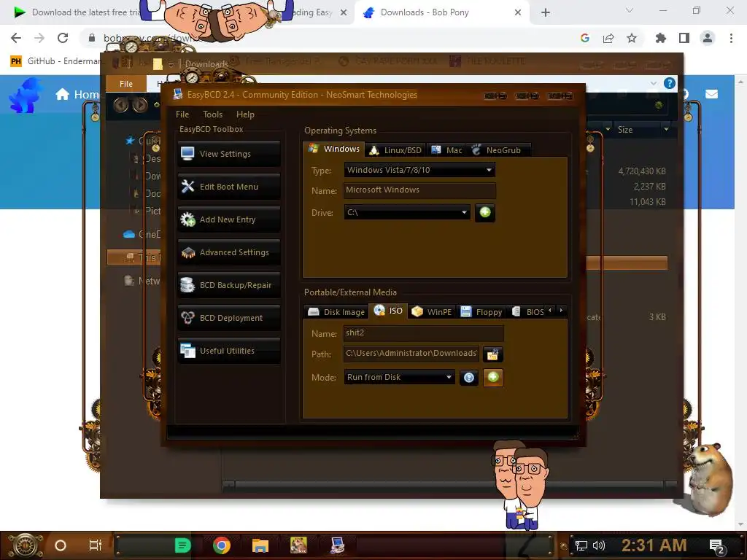
Task: Open new Chrome tab plus button
Action: (x=546, y=12)
